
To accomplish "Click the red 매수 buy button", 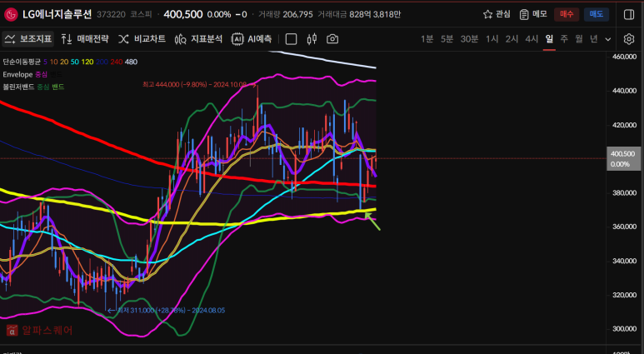I will tap(567, 14).
